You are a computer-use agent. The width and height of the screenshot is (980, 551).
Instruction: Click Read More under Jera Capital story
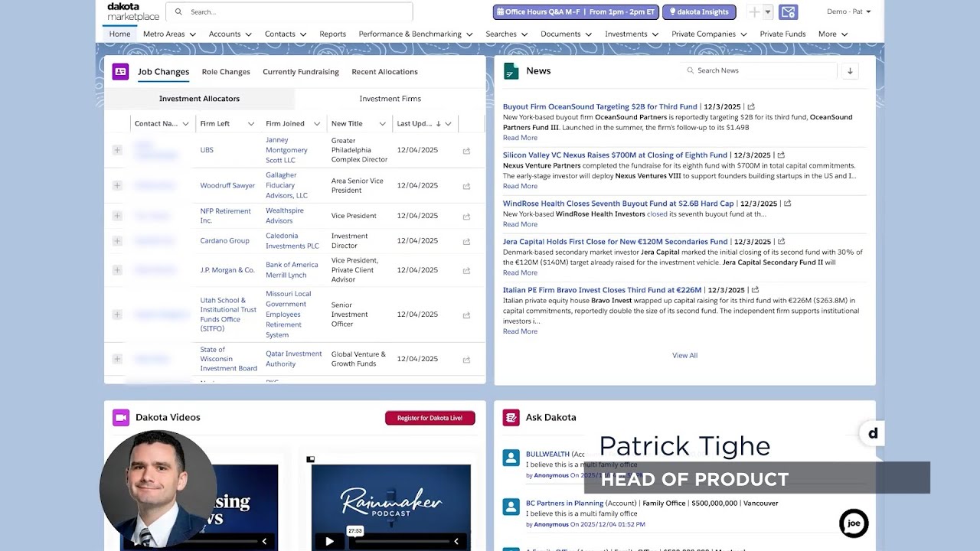(x=520, y=272)
